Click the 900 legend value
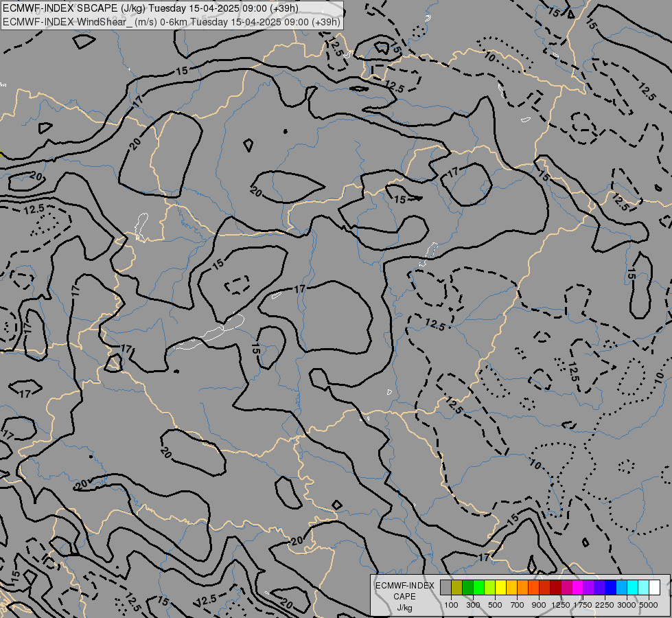 click(x=539, y=605)
